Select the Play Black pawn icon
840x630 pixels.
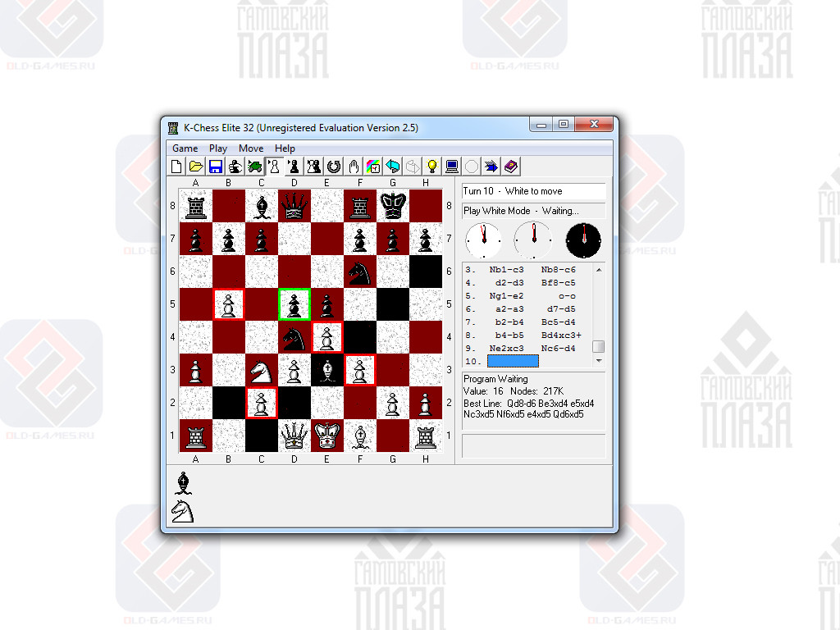pos(294,167)
